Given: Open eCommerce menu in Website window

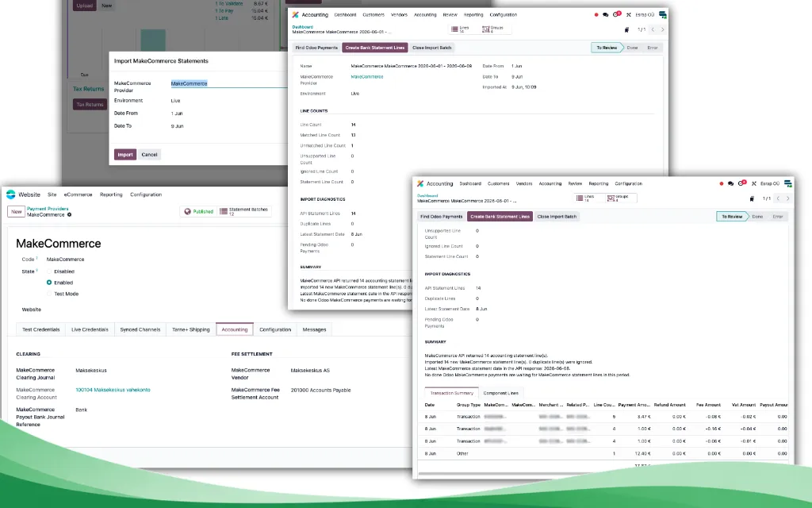Looking at the screenshot, I should click(x=79, y=195).
